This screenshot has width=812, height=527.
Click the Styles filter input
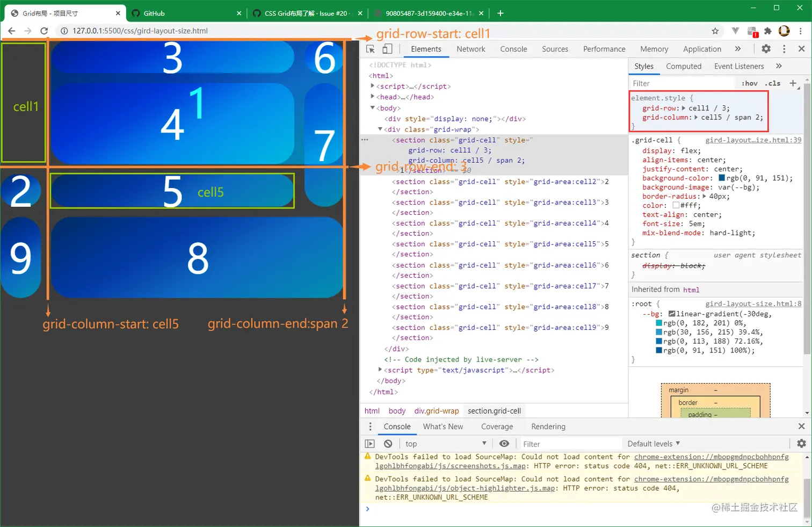[682, 83]
